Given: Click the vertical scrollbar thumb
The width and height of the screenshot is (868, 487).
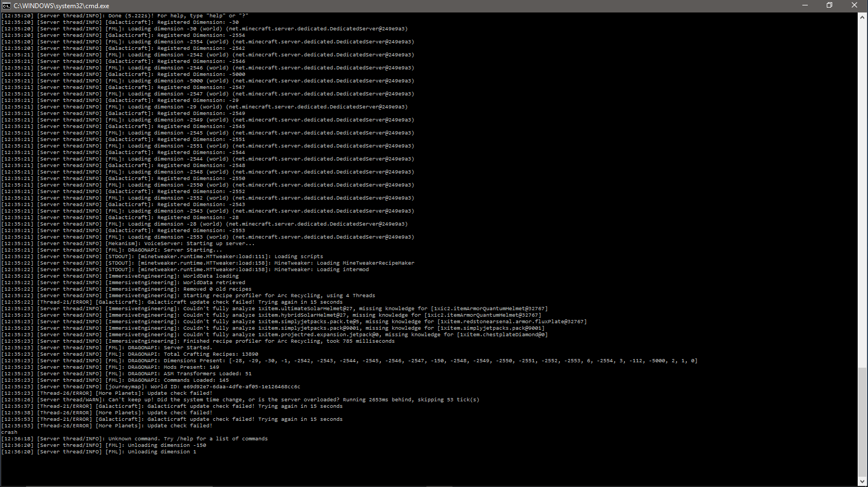Looking at the screenshot, I should [862, 422].
